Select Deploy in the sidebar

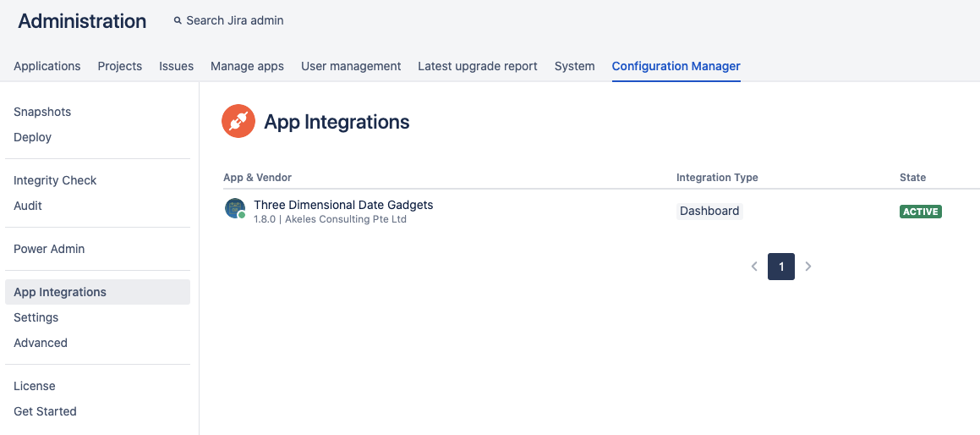33,137
